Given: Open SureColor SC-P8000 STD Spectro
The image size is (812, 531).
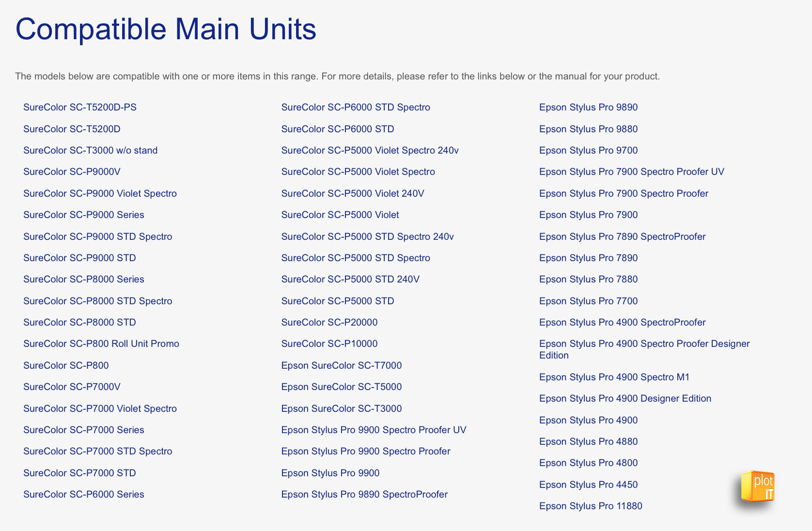Looking at the screenshot, I should 98,301.
